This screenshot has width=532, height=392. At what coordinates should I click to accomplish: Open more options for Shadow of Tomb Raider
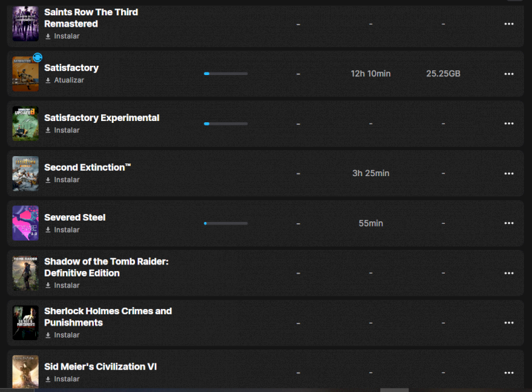point(509,273)
